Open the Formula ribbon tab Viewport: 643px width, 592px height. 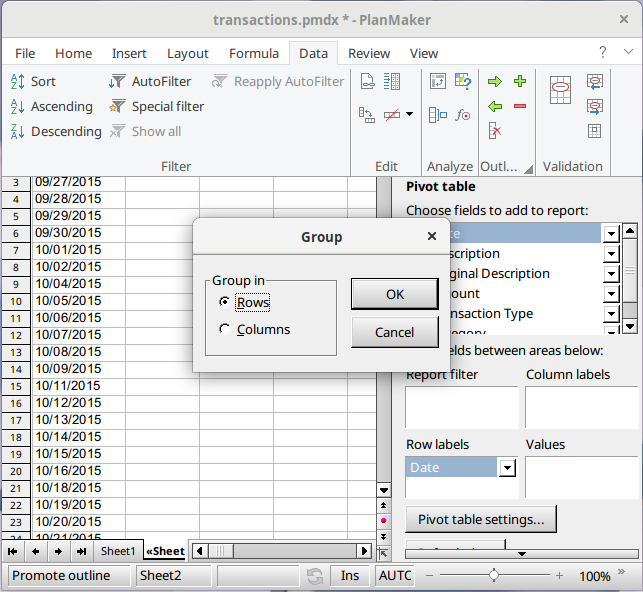[253, 53]
